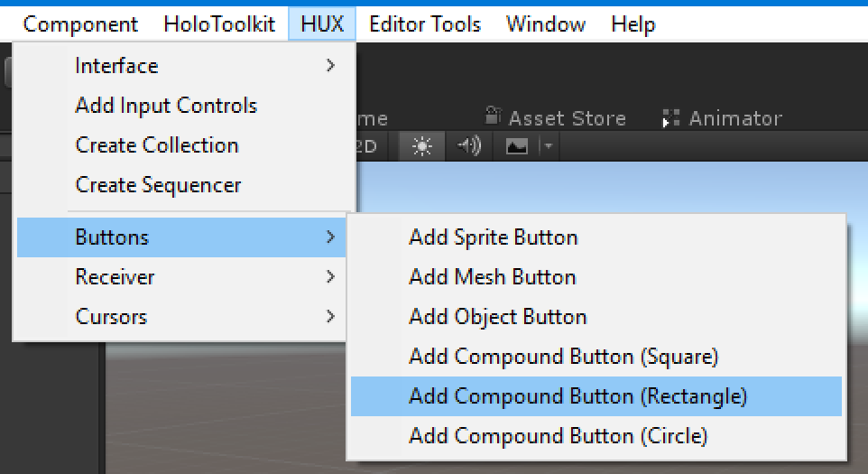The width and height of the screenshot is (868, 474).
Task: Expand the Receiver submenu
Action: tap(181, 277)
